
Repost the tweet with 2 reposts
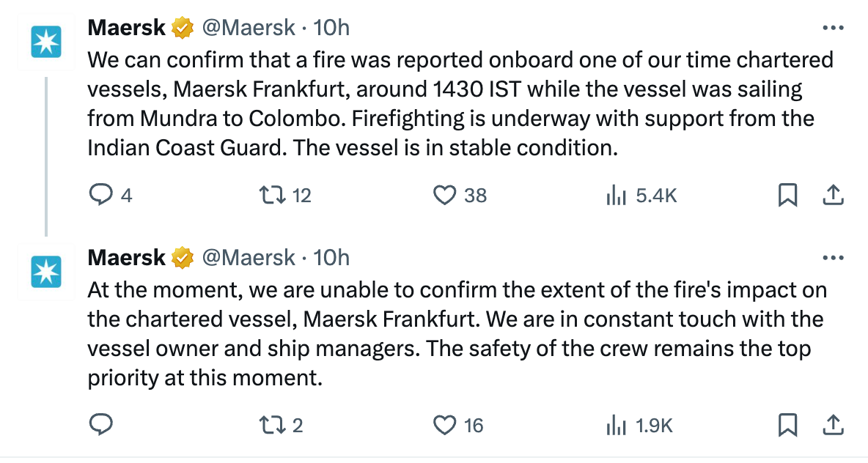pos(273,425)
